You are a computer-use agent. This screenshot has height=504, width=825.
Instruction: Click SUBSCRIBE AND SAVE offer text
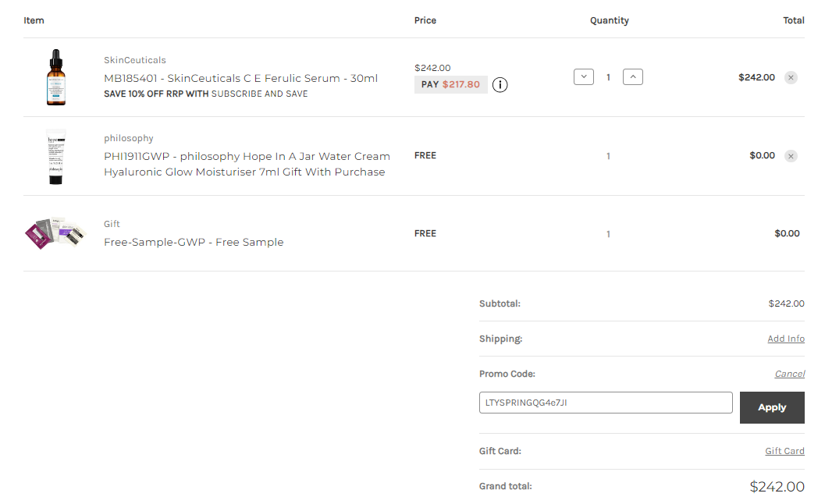tap(259, 94)
